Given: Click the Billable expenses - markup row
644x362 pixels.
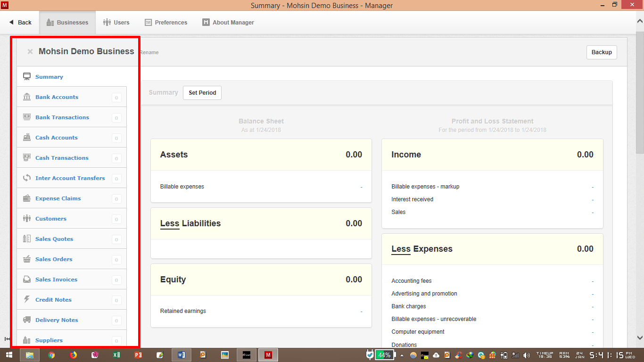Looking at the screenshot, I should click(x=492, y=187).
